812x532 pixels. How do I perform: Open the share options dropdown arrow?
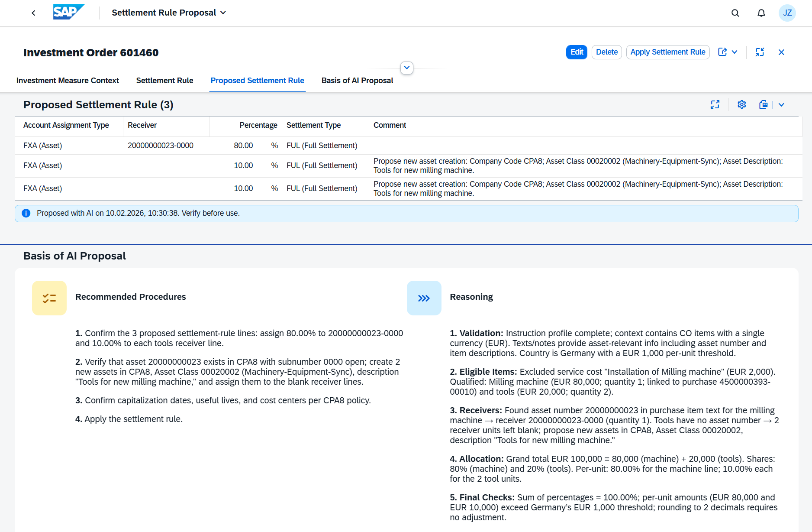[735, 52]
